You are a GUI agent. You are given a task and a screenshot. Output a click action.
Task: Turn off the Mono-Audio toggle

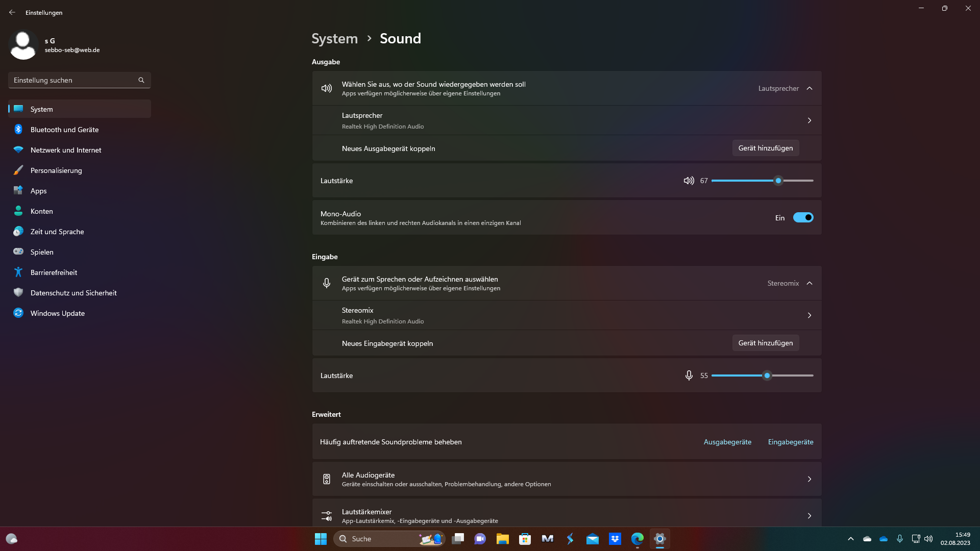pyautogui.click(x=803, y=218)
